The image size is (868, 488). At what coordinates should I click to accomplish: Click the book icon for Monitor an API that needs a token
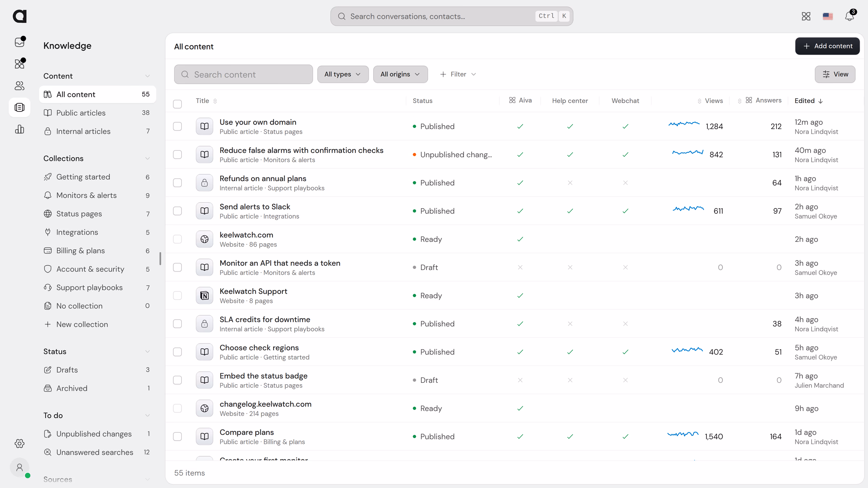204,267
